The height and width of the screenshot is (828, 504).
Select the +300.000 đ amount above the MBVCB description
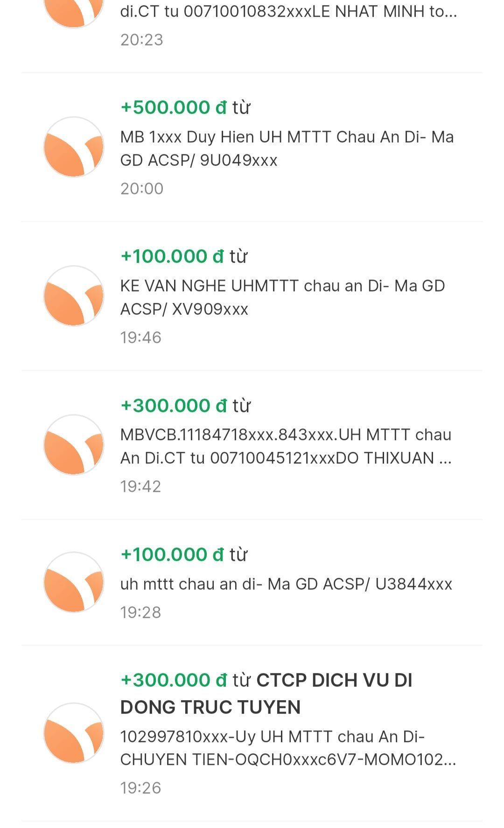click(x=174, y=406)
